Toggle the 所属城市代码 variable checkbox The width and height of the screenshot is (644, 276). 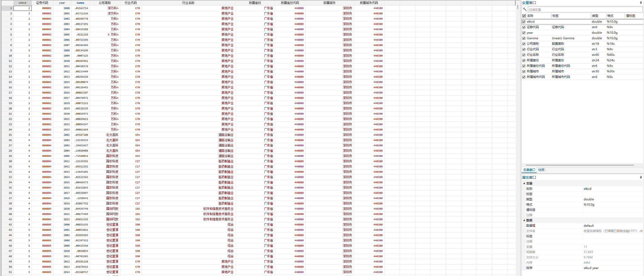point(524,77)
